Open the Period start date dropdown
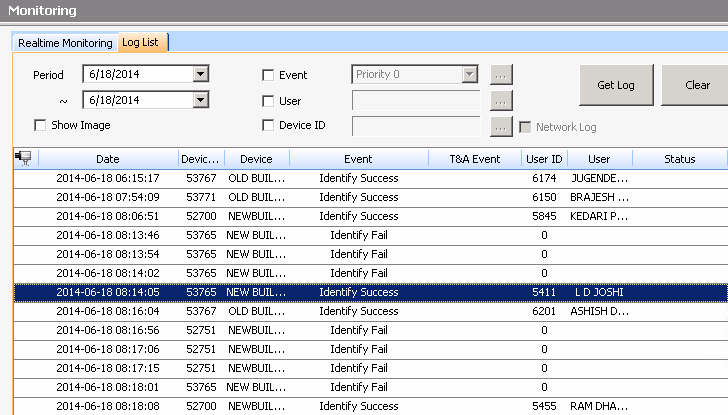Viewport: 728px width, 415px height. point(200,74)
